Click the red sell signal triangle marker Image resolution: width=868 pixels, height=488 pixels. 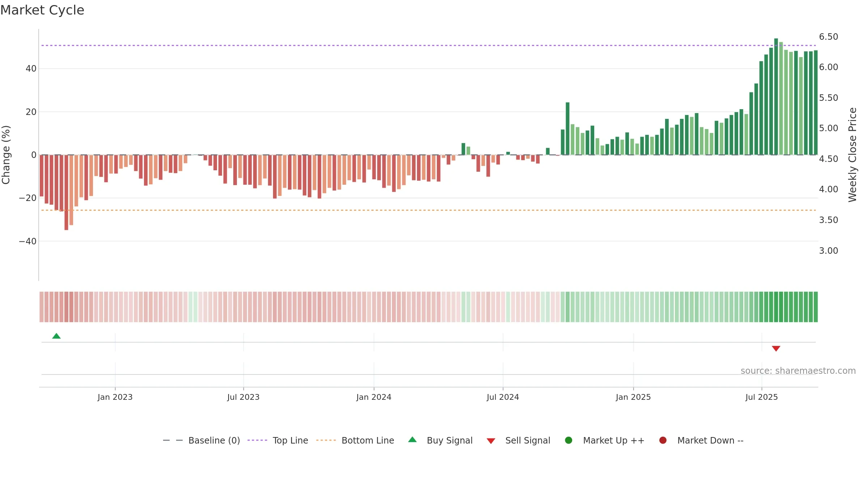pyautogui.click(x=776, y=348)
